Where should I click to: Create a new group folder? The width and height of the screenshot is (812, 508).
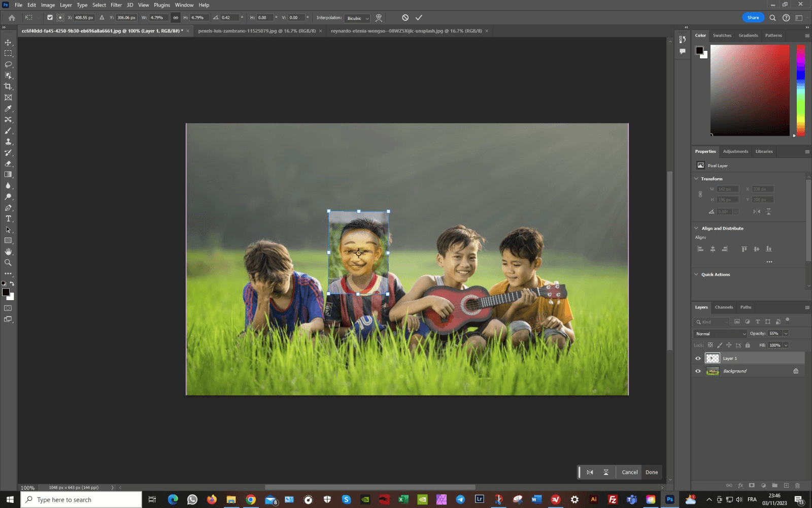tap(774, 486)
